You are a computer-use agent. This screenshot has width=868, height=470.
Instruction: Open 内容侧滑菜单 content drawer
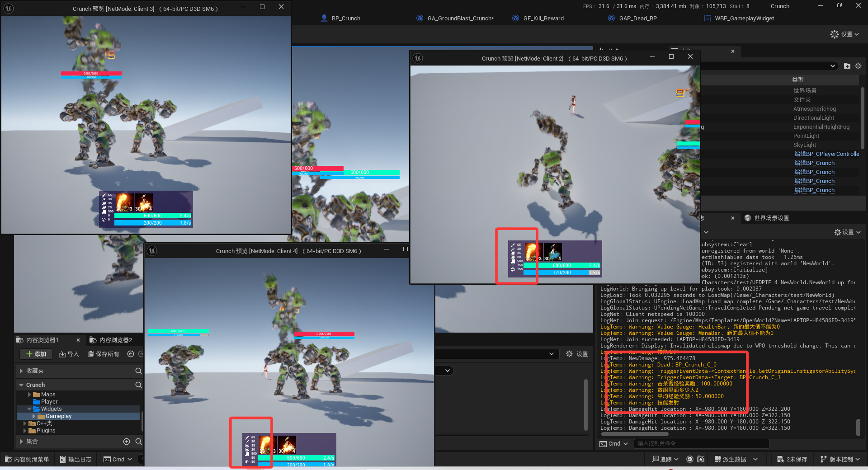click(27, 459)
